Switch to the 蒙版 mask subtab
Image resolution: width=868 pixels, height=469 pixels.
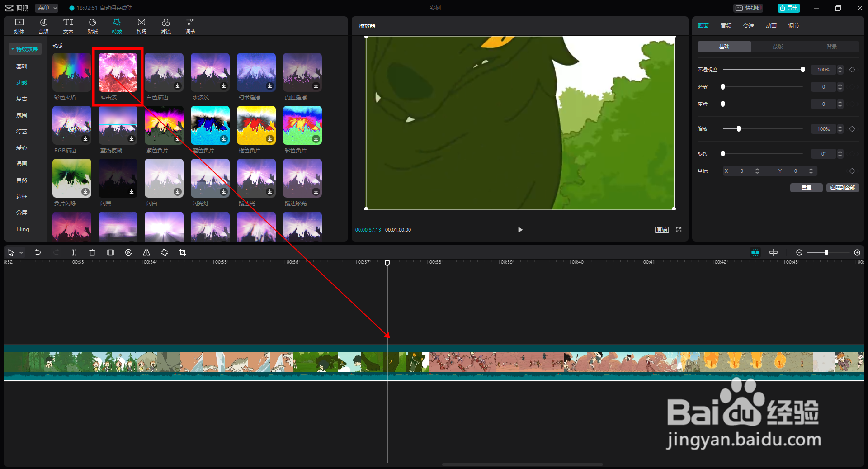click(778, 47)
